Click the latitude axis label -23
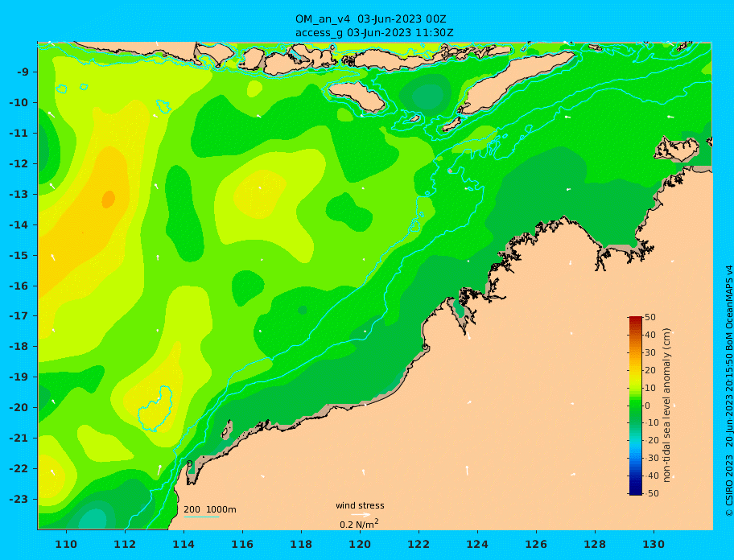Viewport: 734px width, 560px height. point(19,499)
